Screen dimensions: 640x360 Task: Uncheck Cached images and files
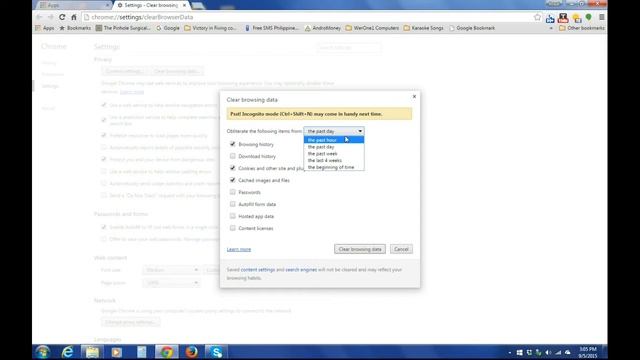click(x=233, y=180)
